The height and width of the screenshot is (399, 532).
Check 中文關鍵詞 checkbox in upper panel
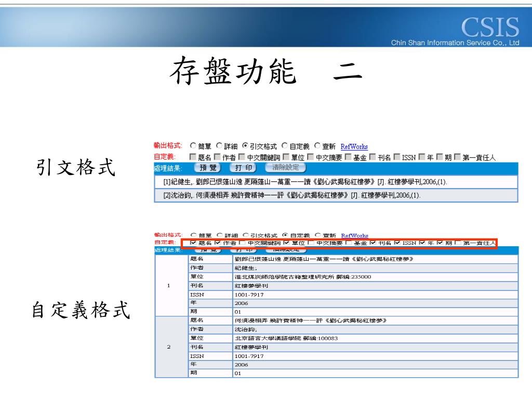[242, 157]
